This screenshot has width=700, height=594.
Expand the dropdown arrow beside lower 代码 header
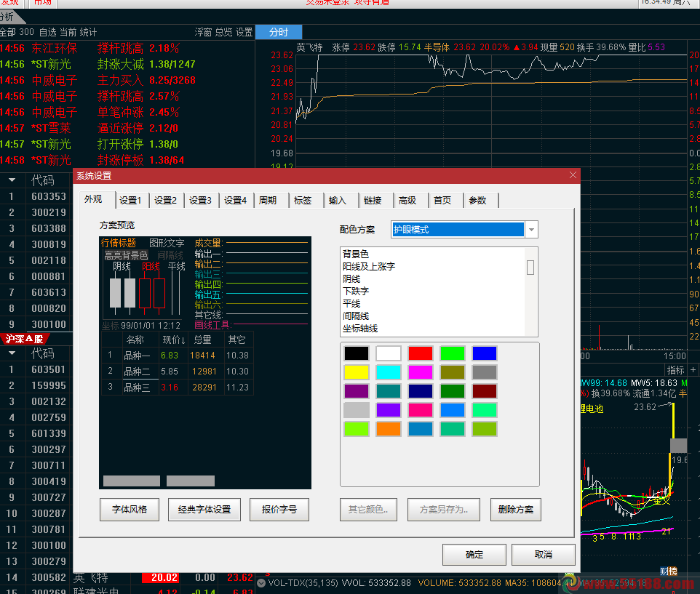pyautogui.click(x=12, y=353)
